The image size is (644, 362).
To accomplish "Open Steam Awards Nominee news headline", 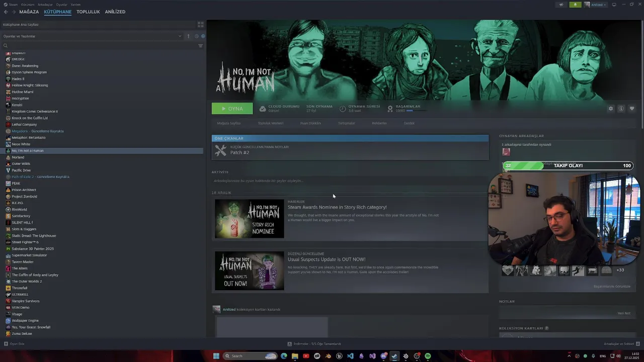I will 337,207.
